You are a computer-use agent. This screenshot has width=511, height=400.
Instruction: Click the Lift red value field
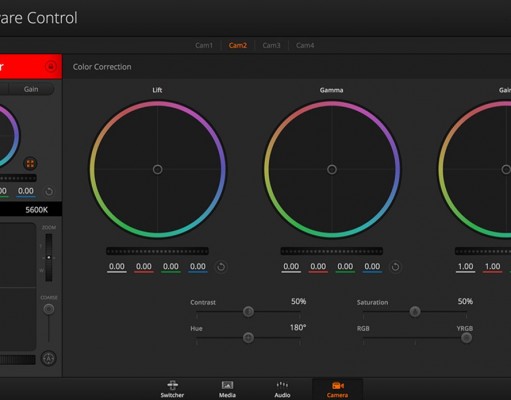pos(144,267)
